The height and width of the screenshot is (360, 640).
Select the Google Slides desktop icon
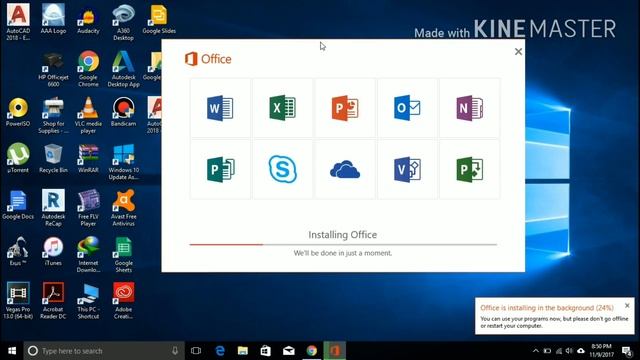coord(159,19)
